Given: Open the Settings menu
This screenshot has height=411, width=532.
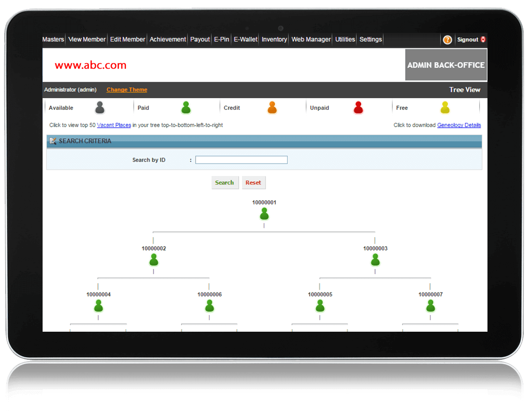Looking at the screenshot, I should click(370, 39).
